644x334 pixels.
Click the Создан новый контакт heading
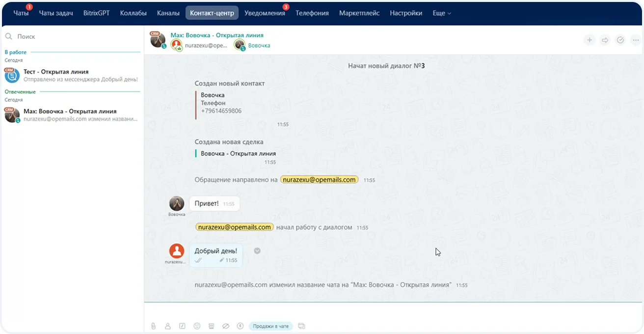[230, 83]
